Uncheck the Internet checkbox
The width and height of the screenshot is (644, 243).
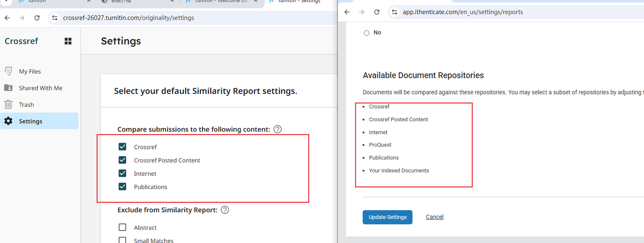point(123,174)
